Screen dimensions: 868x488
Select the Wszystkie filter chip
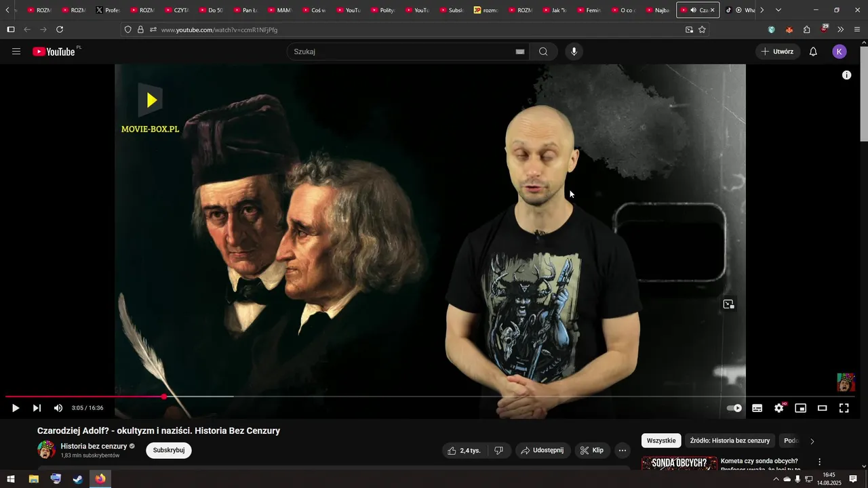[x=661, y=441]
